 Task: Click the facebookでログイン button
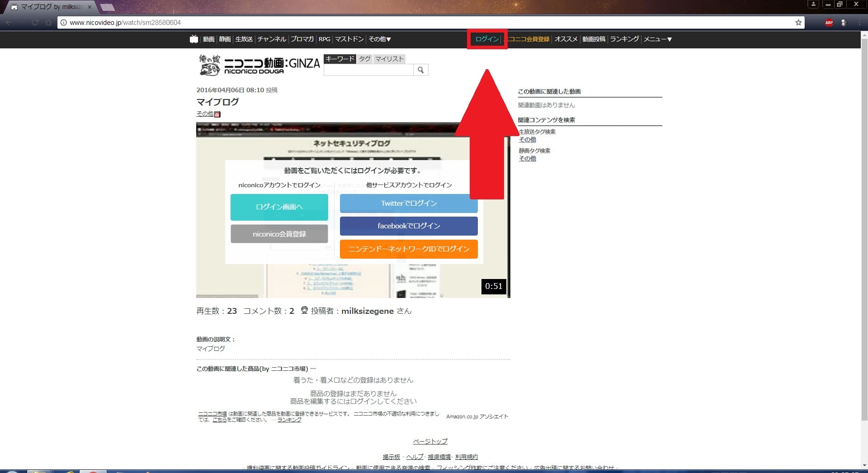[409, 226]
